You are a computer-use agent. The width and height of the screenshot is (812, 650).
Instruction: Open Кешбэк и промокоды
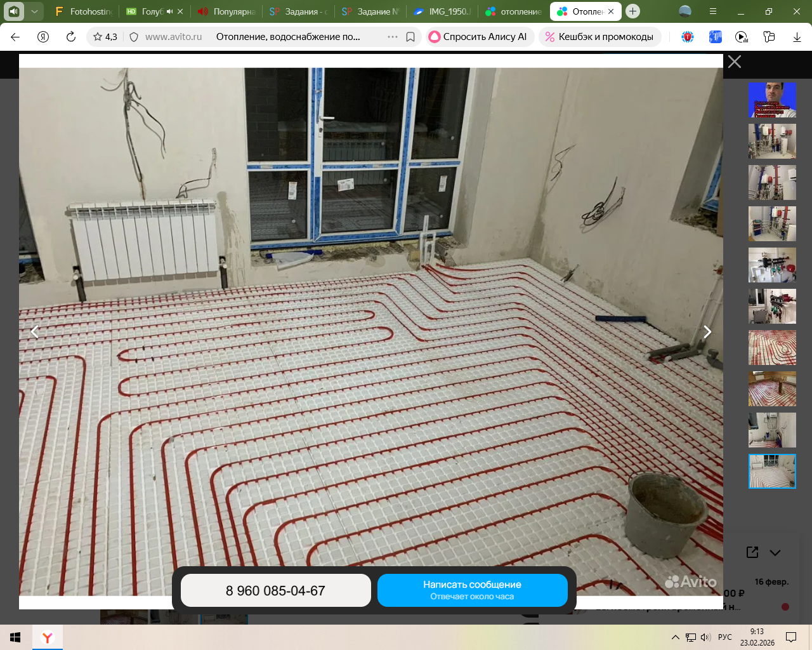click(599, 37)
